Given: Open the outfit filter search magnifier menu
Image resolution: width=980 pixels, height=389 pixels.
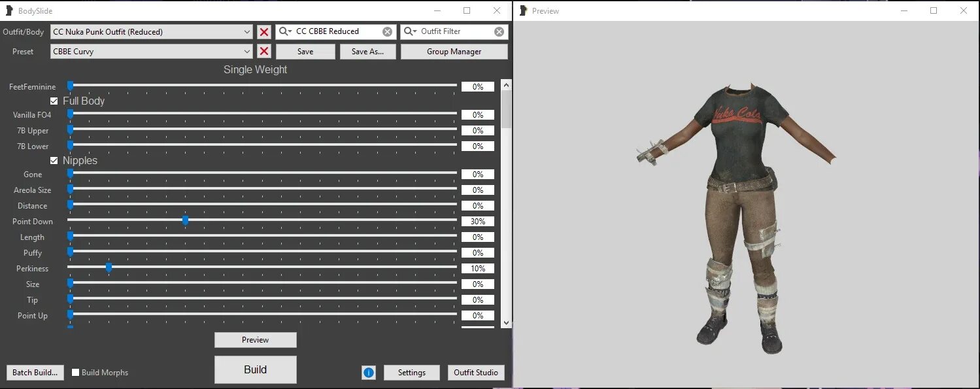Looking at the screenshot, I should click(410, 31).
